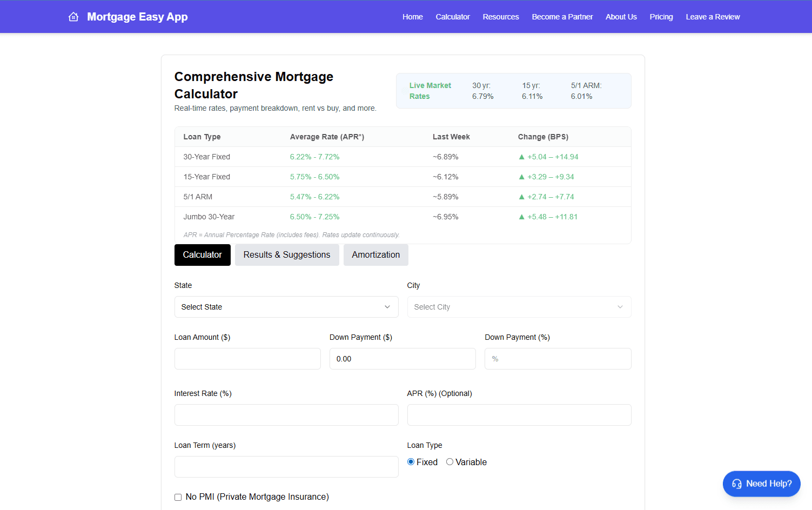This screenshot has width=812, height=510.
Task: Click last week value ~6.12%
Action: pos(446,177)
